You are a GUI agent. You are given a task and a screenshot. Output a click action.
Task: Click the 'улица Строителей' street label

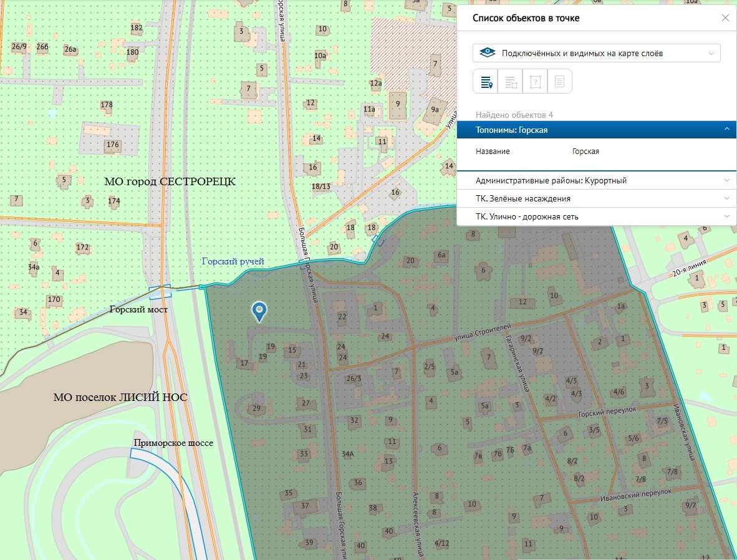(x=483, y=331)
